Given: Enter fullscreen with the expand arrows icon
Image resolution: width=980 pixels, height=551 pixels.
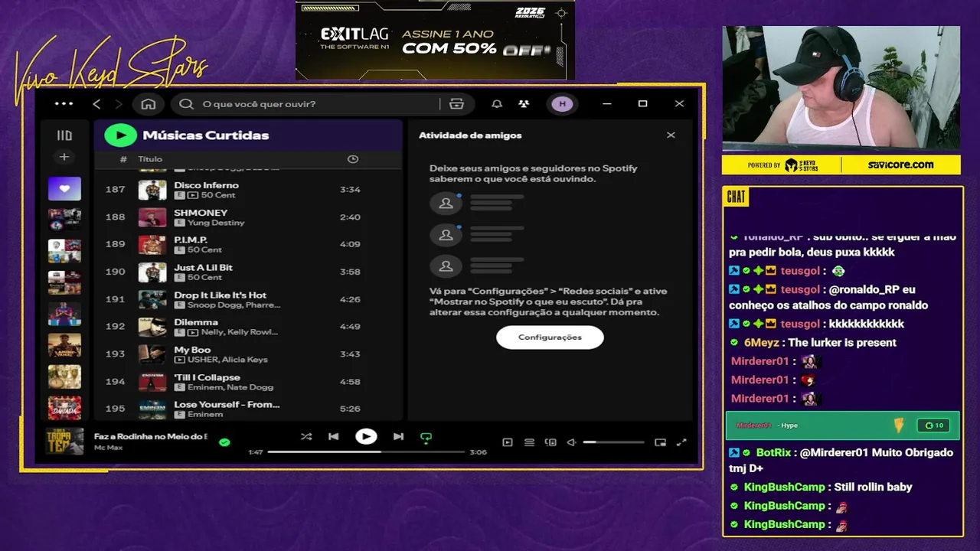Looking at the screenshot, I should pyautogui.click(x=681, y=442).
